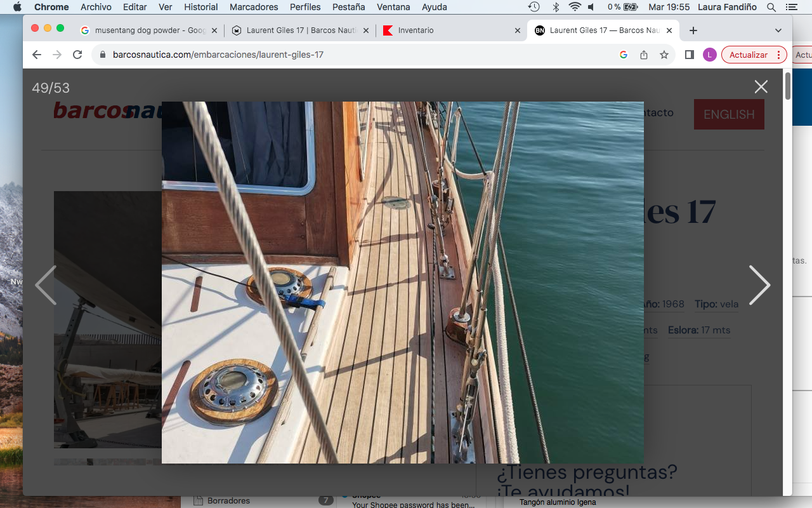Open the Marcadores menu
This screenshot has width=812, height=508.
point(254,7)
